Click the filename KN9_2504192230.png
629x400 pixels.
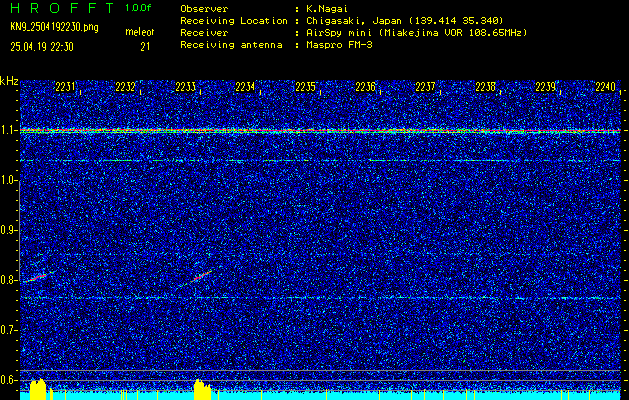pyautogui.click(x=54, y=27)
